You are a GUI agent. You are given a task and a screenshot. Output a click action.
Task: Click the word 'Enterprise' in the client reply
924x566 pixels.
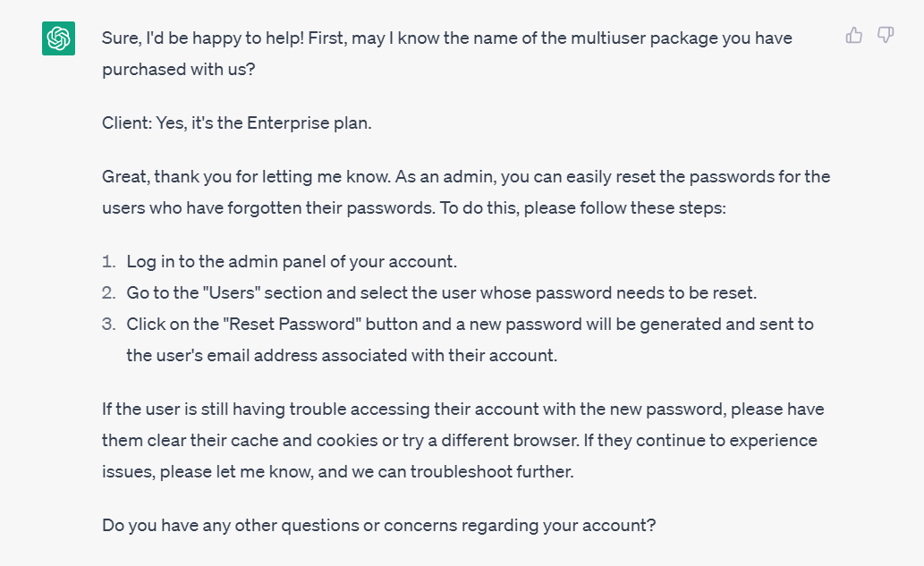pyautogui.click(x=280, y=123)
